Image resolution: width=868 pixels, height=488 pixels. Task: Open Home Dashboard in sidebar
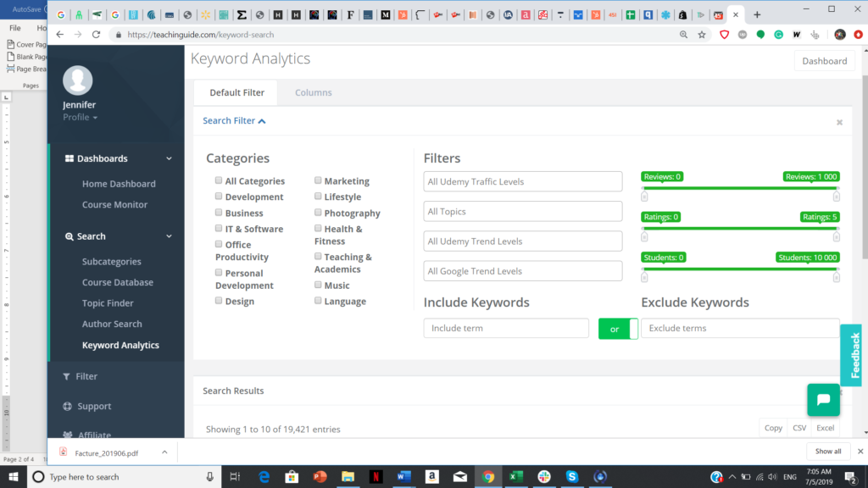click(119, 184)
